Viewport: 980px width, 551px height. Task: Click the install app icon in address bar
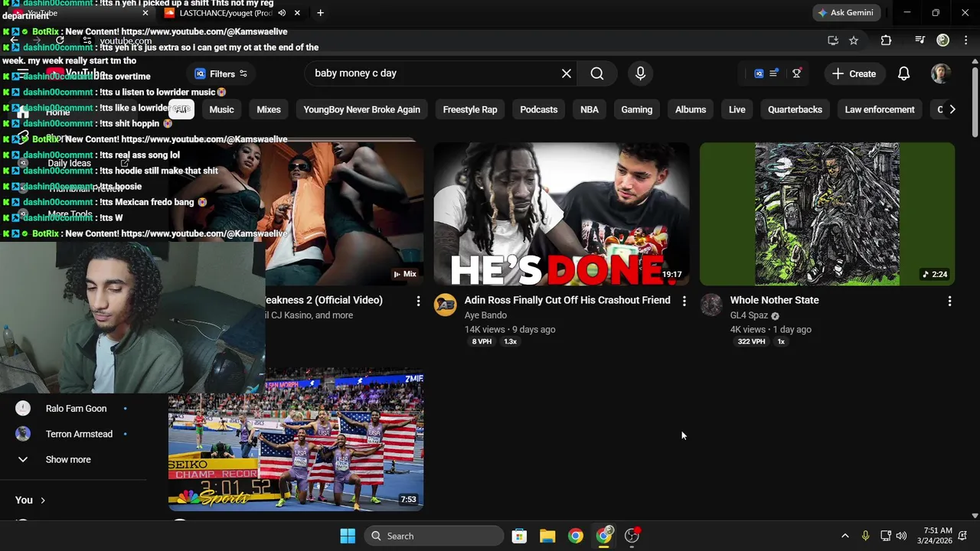pyautogui.click(x=833, y=41)
